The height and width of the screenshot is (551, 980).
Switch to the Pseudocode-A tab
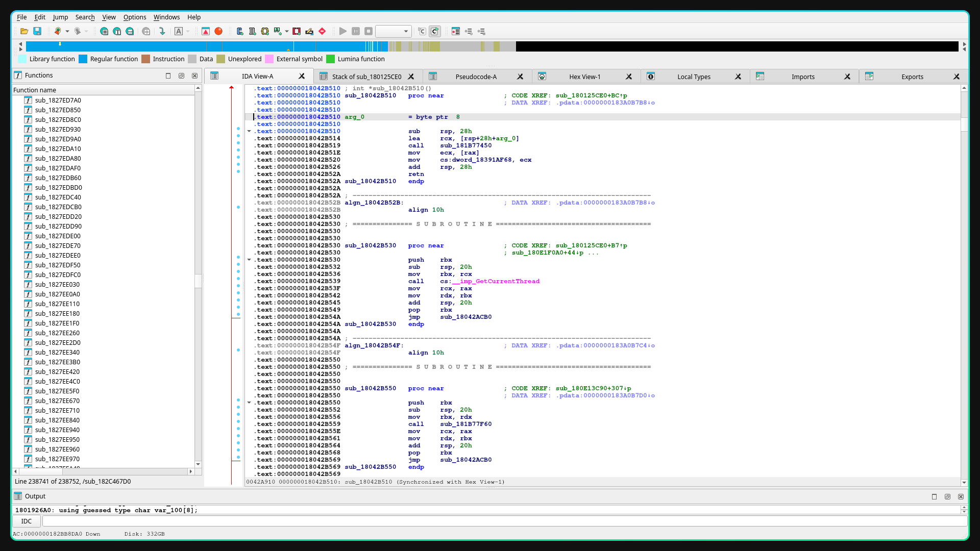pos(476,77)
